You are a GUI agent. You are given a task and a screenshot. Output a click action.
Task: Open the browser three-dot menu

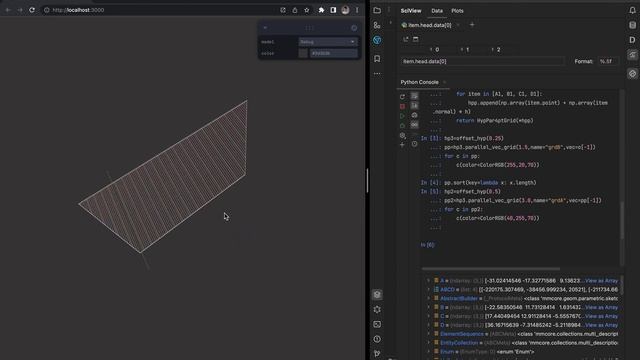(357, 10)
